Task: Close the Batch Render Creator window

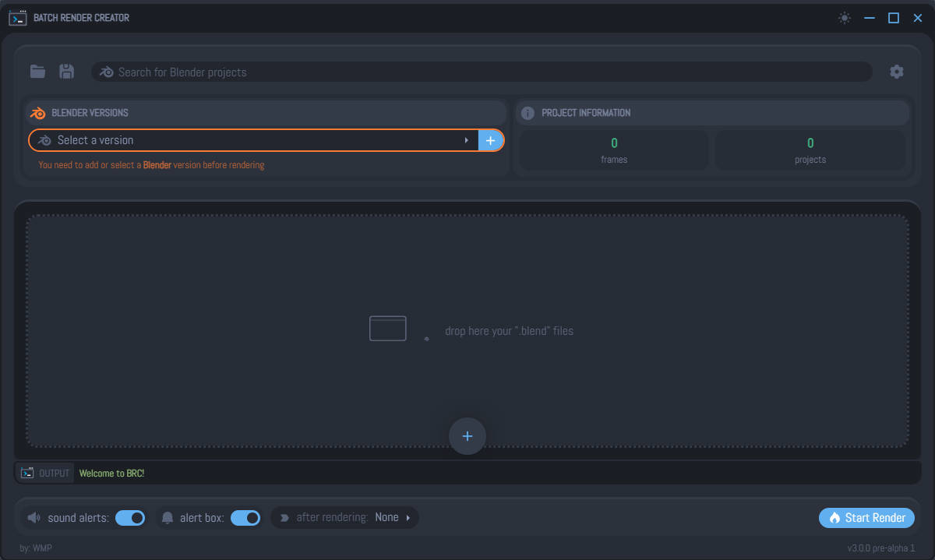Action: coord(918,18)
